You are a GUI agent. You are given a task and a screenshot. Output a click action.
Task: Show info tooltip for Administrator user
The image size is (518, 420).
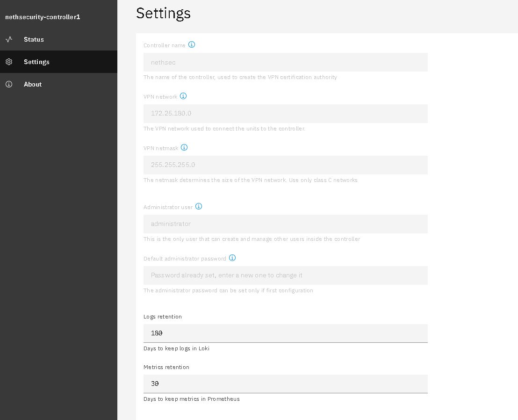pos(199,207)
